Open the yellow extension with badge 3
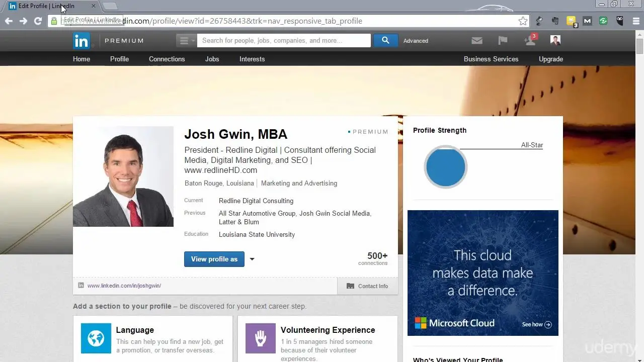This screenshot has height=362, width=644. coord(572,21)
